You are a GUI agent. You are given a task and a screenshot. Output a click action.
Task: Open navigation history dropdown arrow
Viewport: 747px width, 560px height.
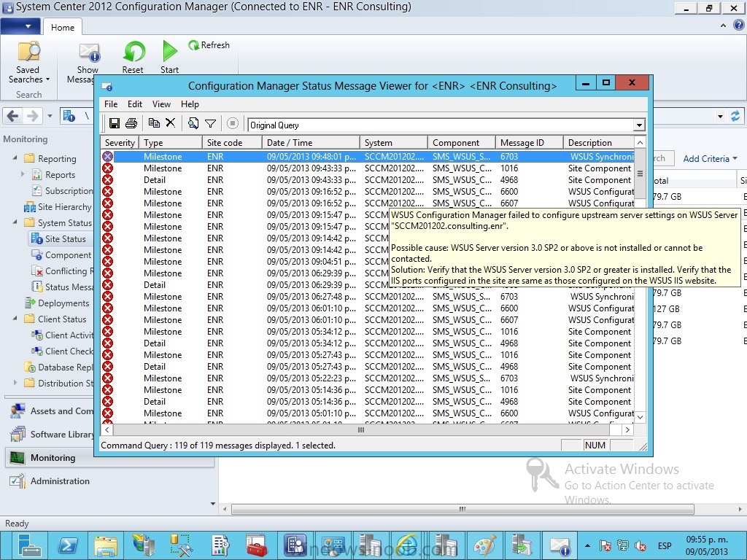[50, 116]
